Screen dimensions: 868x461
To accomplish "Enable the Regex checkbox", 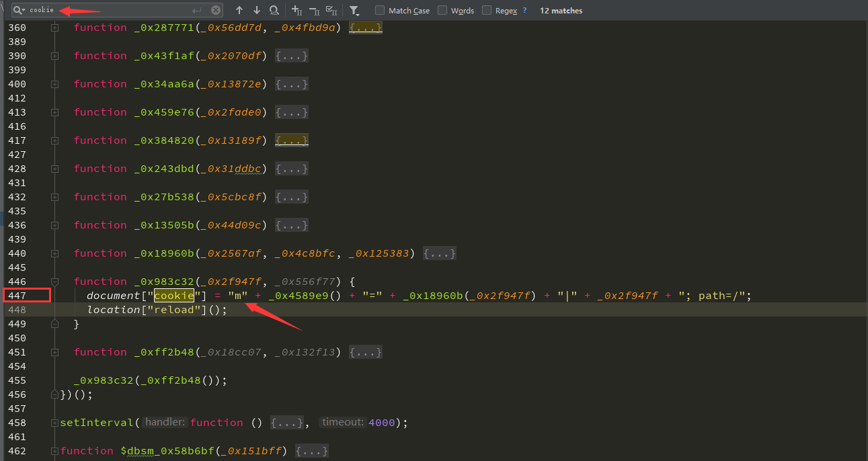I will point(487,11).
